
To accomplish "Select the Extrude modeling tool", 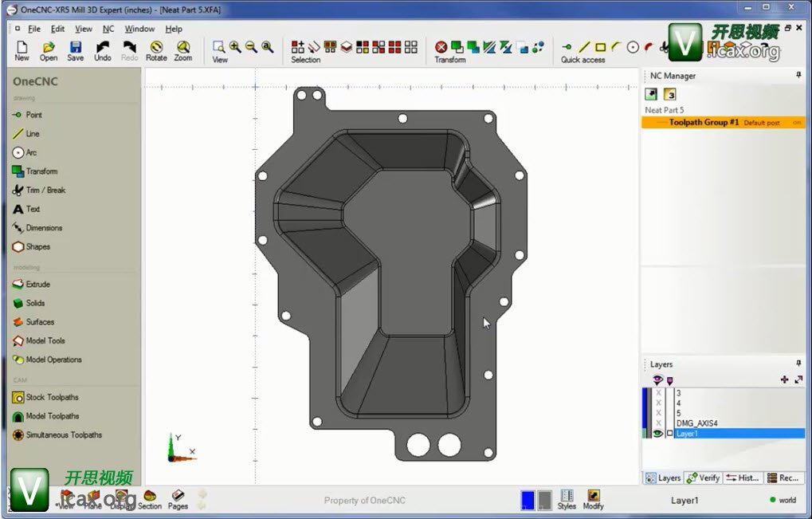I will (x=37, y=284).
